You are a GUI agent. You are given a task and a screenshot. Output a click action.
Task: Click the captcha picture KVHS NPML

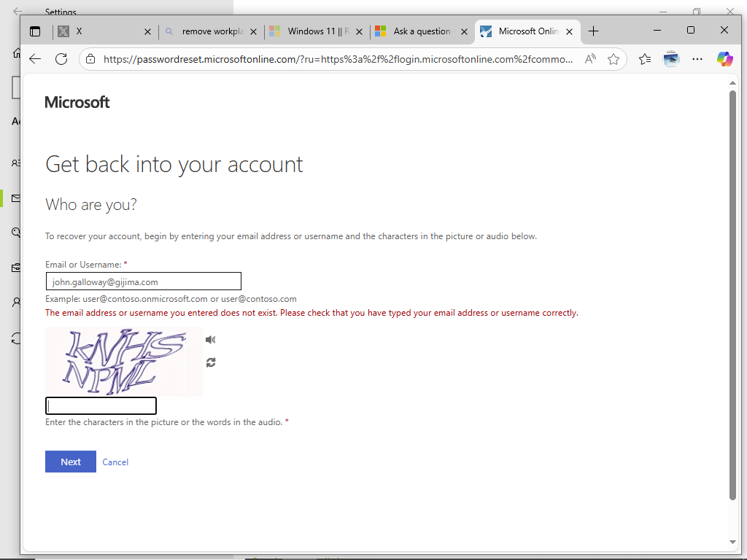124,362
